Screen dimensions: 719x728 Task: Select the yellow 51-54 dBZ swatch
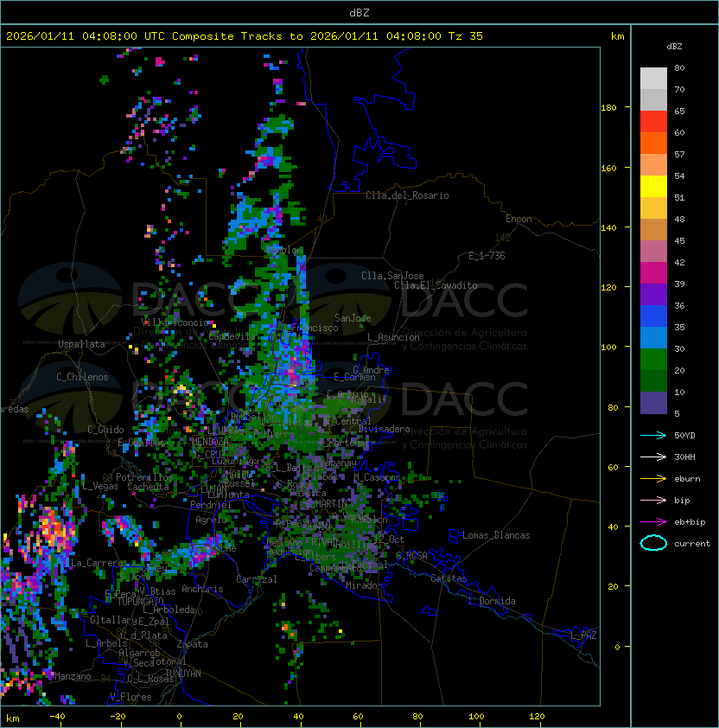pyautogui.click(x=653, y=187)
